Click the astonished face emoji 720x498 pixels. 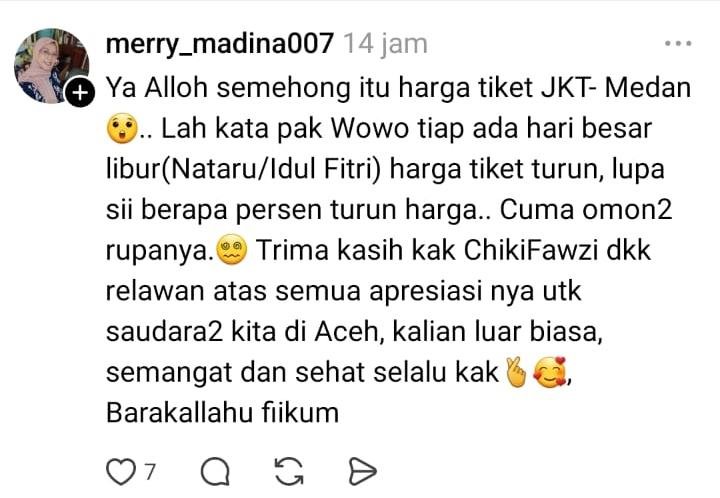click(x=122, y=129)
